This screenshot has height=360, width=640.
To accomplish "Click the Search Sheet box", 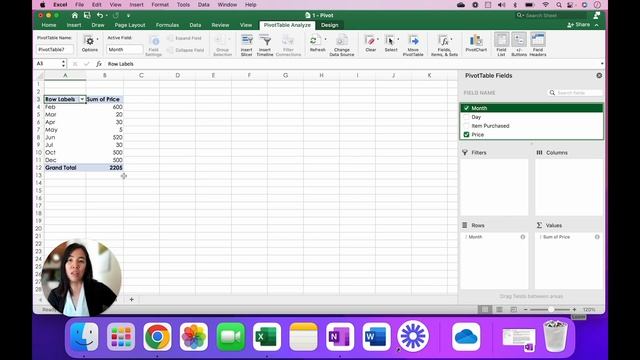I will [551, 16].
